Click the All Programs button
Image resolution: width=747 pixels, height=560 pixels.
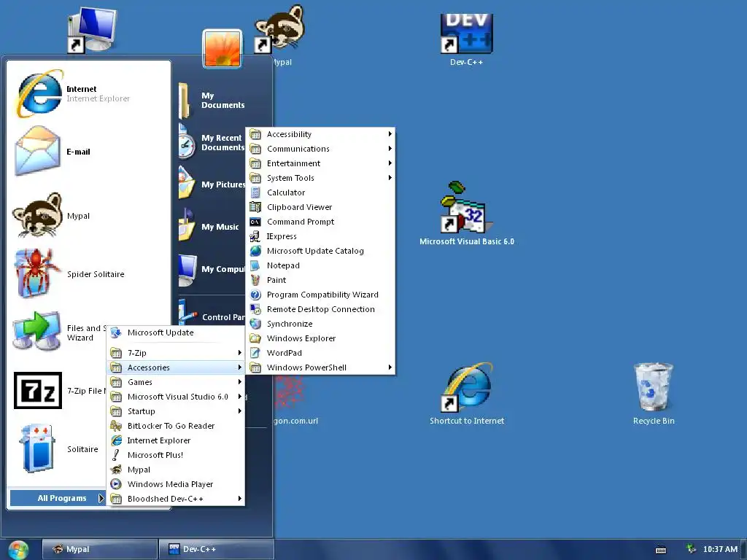(x=58, y=498)
